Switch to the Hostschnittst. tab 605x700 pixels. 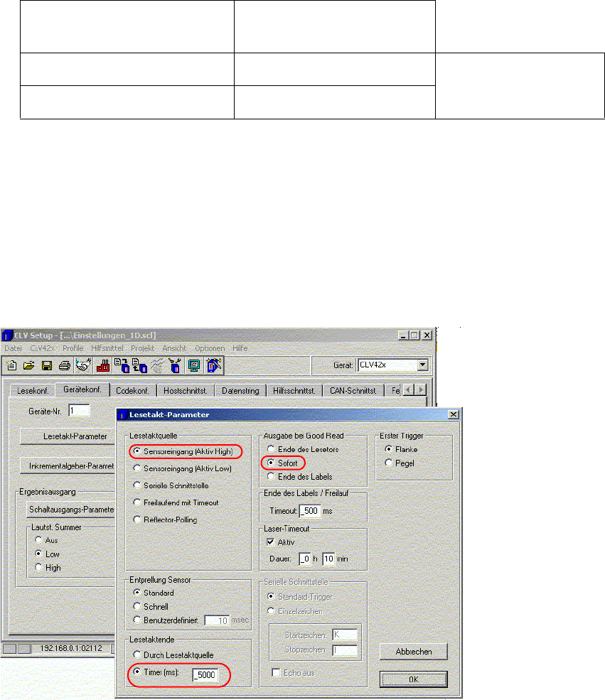pyautogui.click(x=186, y=391)
